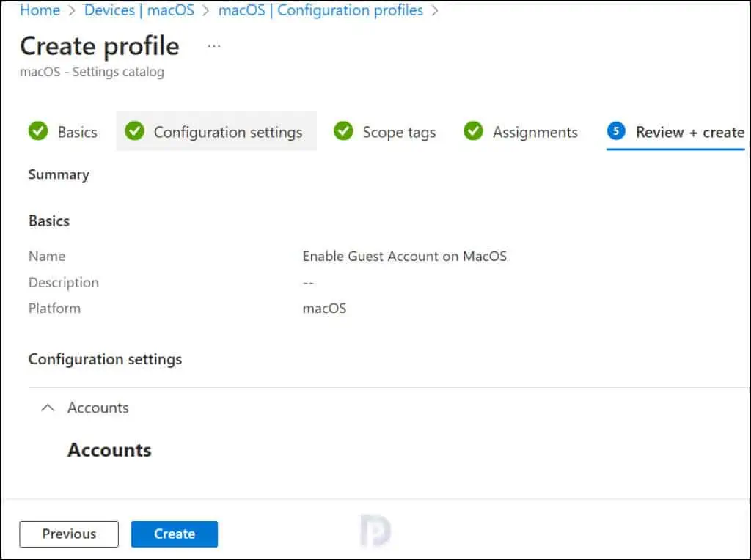Screen dimensions: 751x560
Task: Click the step 5 circle icon
Action: (616, 130)
